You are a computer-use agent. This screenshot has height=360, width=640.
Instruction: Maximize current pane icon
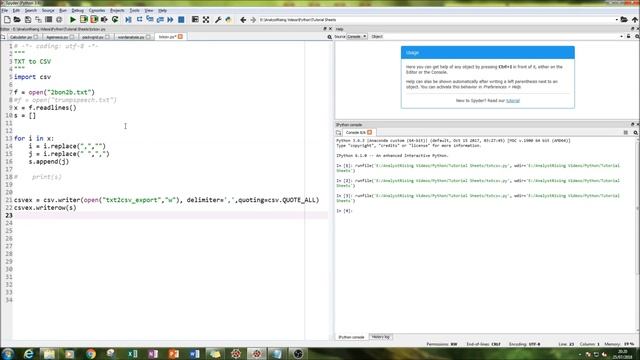click(x=195, y=20)
